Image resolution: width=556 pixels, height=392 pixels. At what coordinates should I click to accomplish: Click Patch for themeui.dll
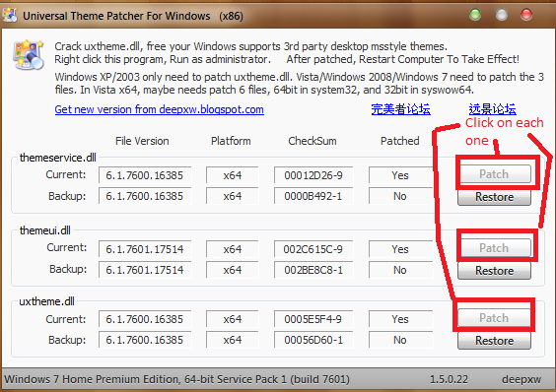coord(494,248)
